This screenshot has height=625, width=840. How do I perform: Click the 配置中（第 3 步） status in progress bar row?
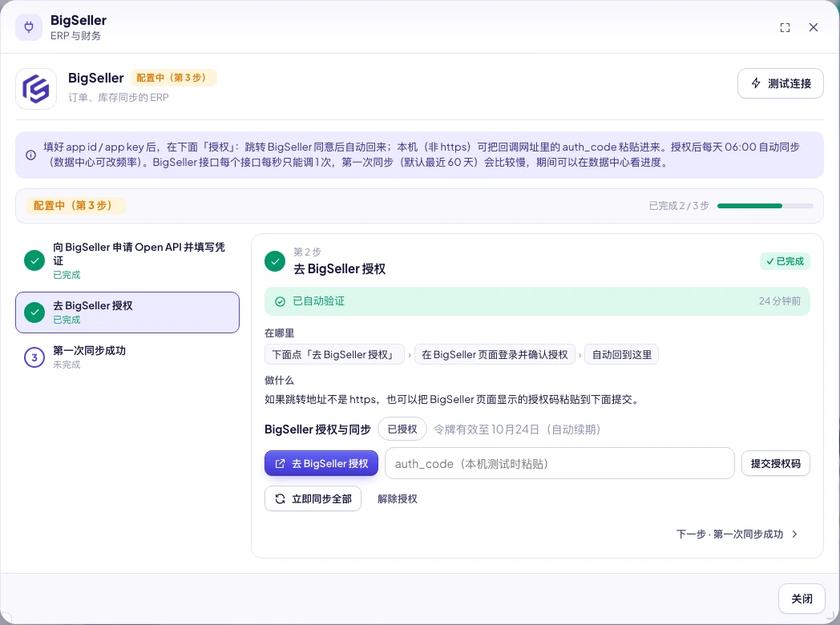75,206
